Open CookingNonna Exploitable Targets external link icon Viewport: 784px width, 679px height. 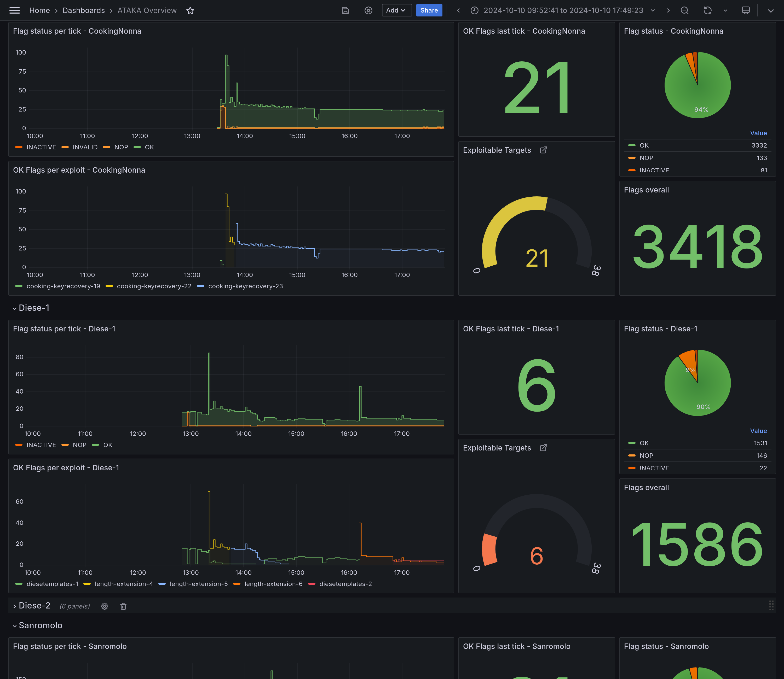click(543, 150)
